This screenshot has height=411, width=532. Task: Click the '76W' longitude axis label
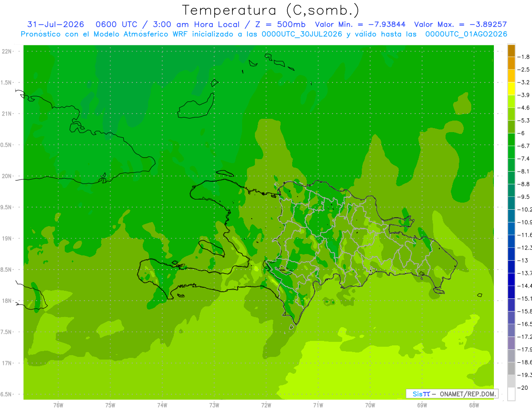click(x=58, y=405)
